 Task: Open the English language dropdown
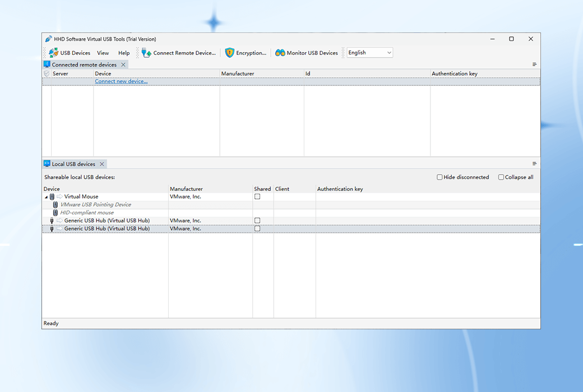point(369,52)
